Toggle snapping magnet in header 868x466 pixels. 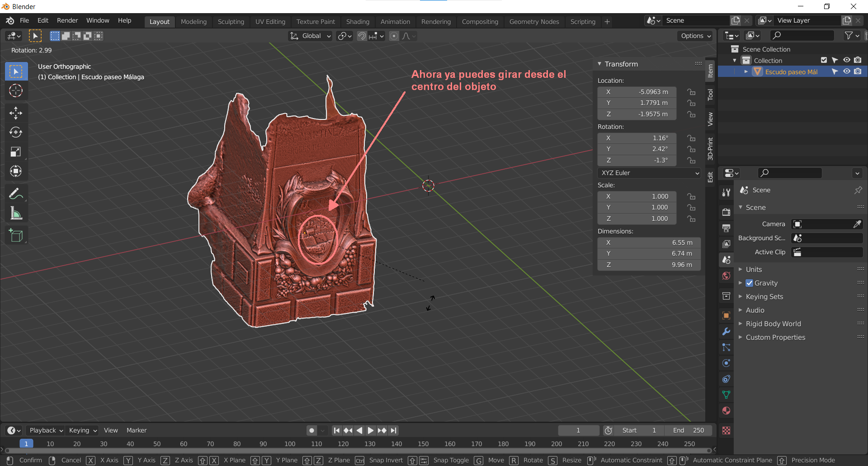tap(362, 36)
